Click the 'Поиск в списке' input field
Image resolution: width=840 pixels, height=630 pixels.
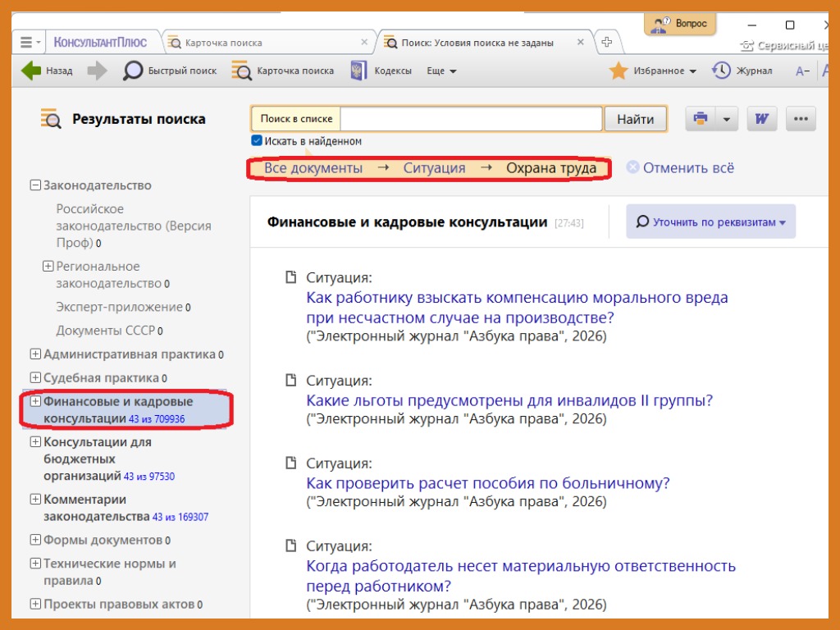471,119
